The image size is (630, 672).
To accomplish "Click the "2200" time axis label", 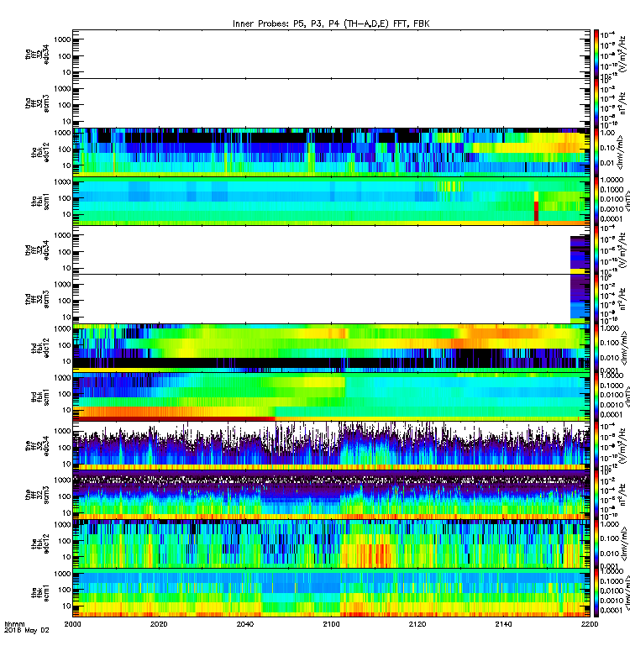I will pos(590,624).
